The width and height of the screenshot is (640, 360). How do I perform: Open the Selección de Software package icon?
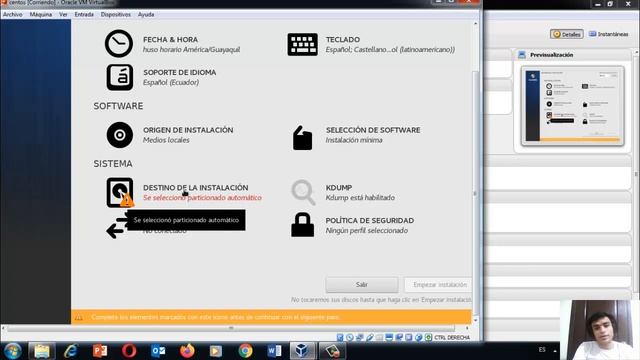302,138
